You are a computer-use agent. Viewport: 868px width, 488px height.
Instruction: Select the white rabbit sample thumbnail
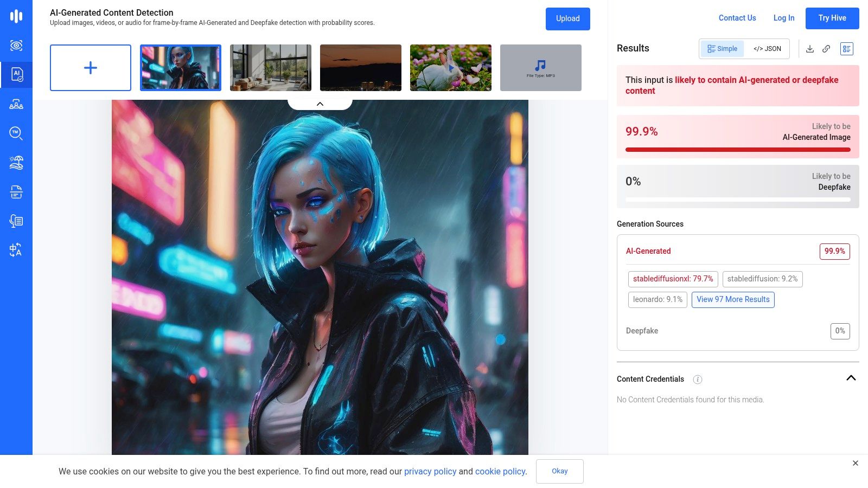[x=451, y=68]
